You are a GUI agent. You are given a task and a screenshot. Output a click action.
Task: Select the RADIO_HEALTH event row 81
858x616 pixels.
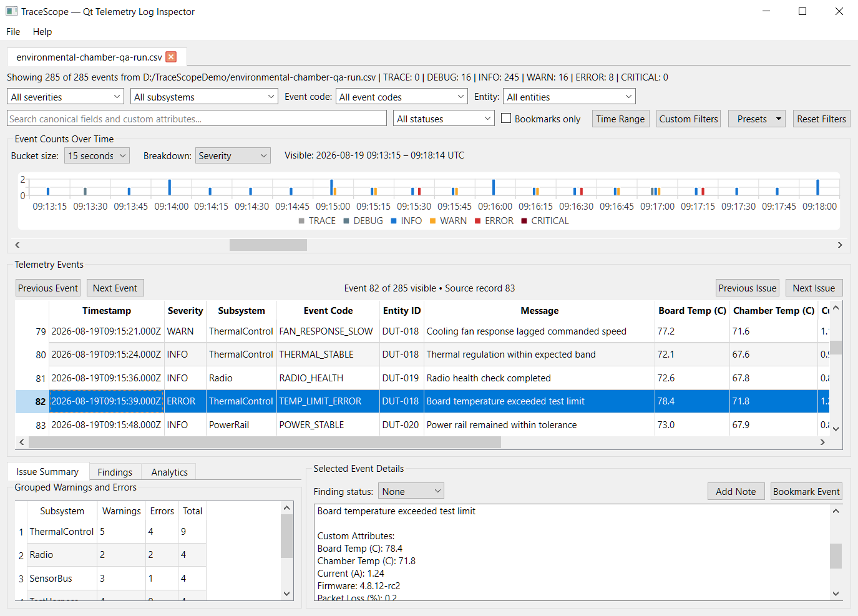pyautogui.click(x=422, y=378)
